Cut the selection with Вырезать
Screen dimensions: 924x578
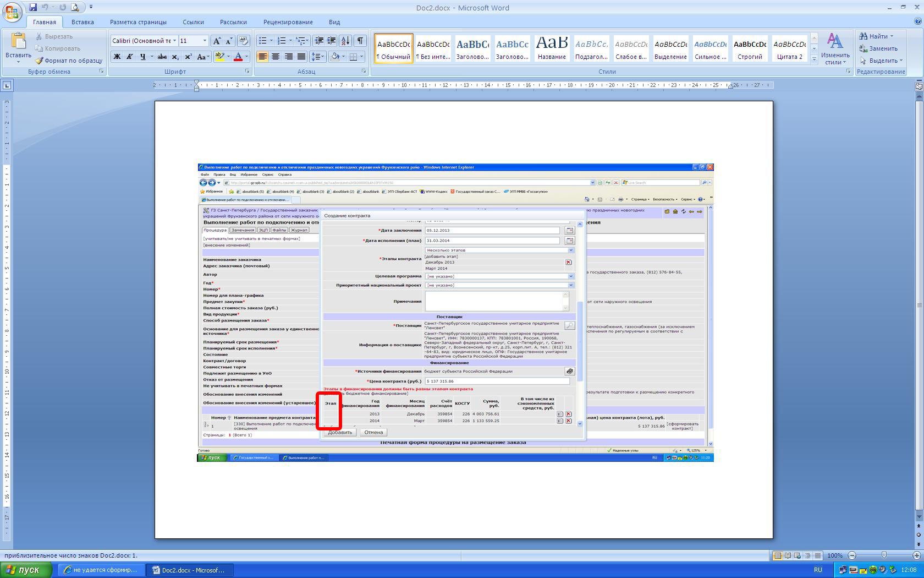click(54, 36)
